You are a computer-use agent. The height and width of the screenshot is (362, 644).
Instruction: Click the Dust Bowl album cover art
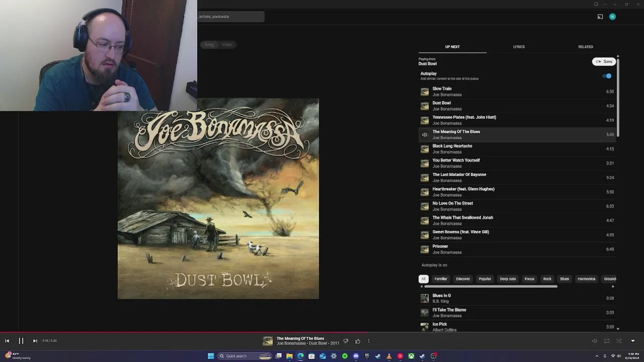[218, 199]
